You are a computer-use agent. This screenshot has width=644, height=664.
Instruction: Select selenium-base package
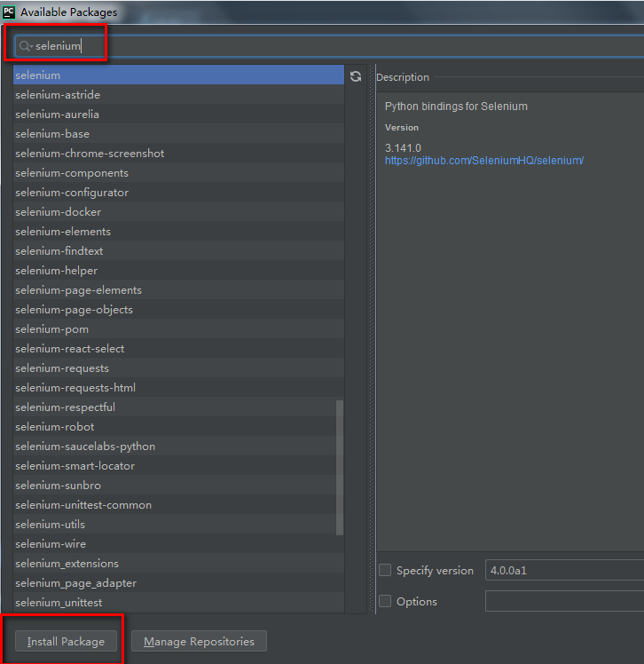click(x=178, y=133)
